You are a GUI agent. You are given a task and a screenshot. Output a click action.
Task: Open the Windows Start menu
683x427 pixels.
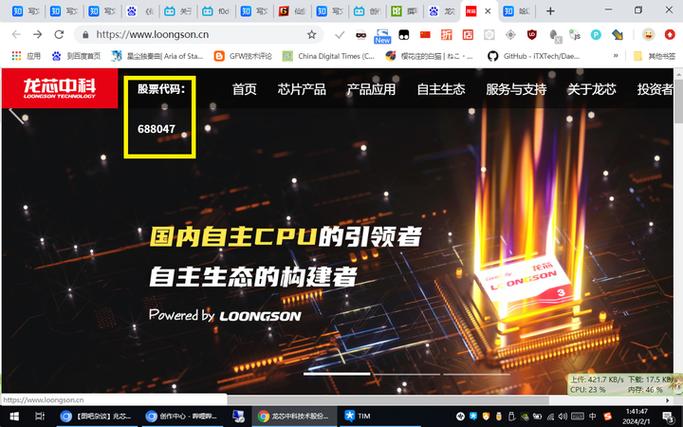[x=14, y=417]
